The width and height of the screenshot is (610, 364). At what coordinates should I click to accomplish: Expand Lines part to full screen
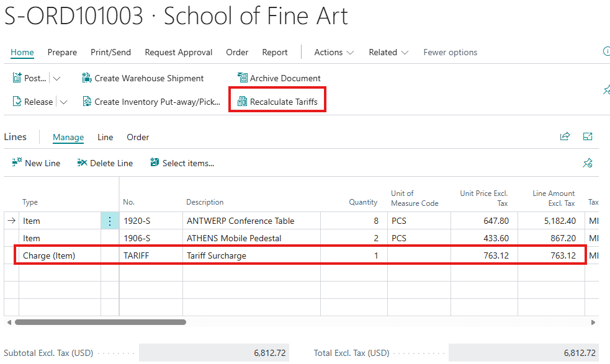[x=588, y=137]
